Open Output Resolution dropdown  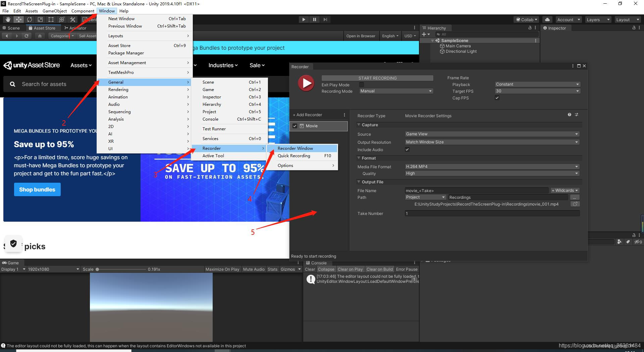pos(492,142)
